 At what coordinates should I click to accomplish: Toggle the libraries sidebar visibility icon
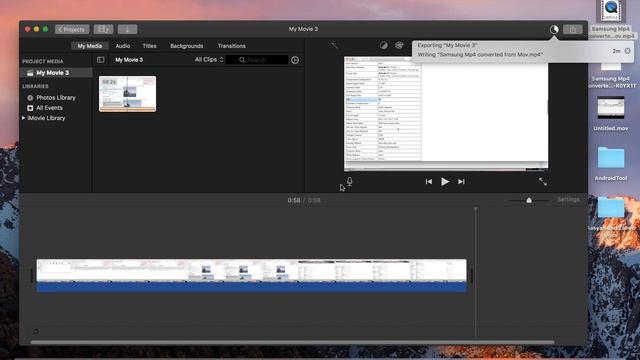point(100,60)
